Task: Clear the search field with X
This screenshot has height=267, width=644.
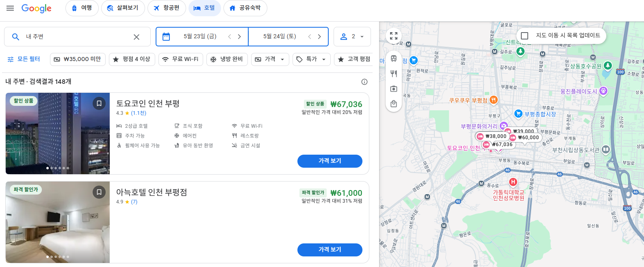Action: (137, 37)
